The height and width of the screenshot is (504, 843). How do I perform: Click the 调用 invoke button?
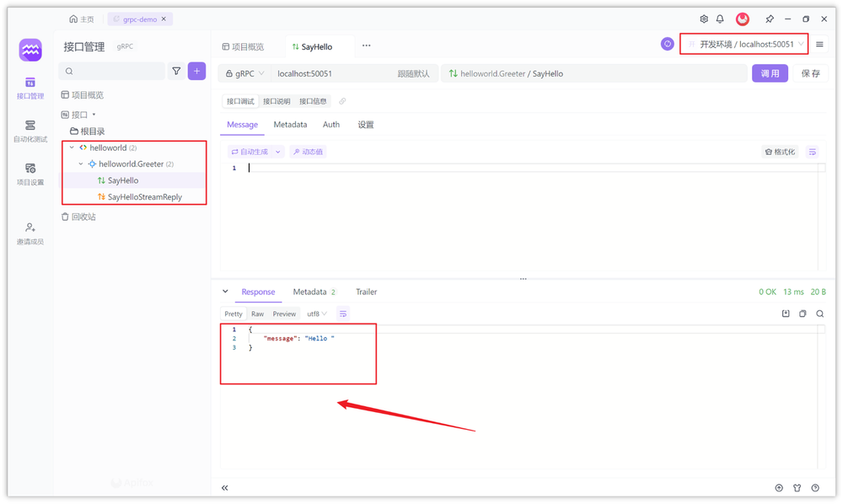click(x=770, y=73)
